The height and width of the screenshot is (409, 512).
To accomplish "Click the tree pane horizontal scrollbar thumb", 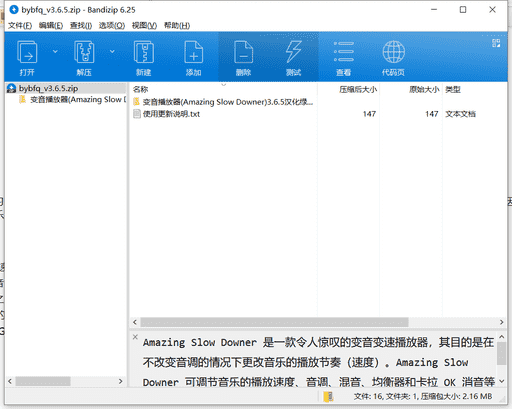I will tap(43, 381).
